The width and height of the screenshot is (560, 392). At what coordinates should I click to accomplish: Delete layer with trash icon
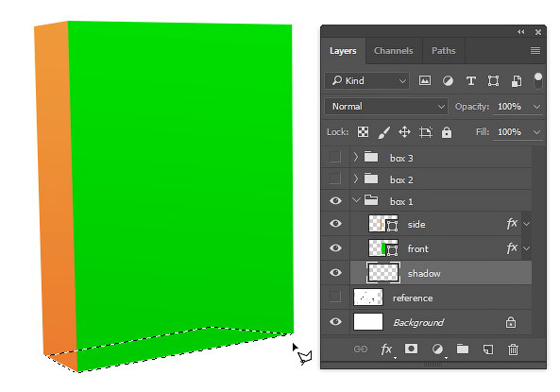tap(513, 349)
